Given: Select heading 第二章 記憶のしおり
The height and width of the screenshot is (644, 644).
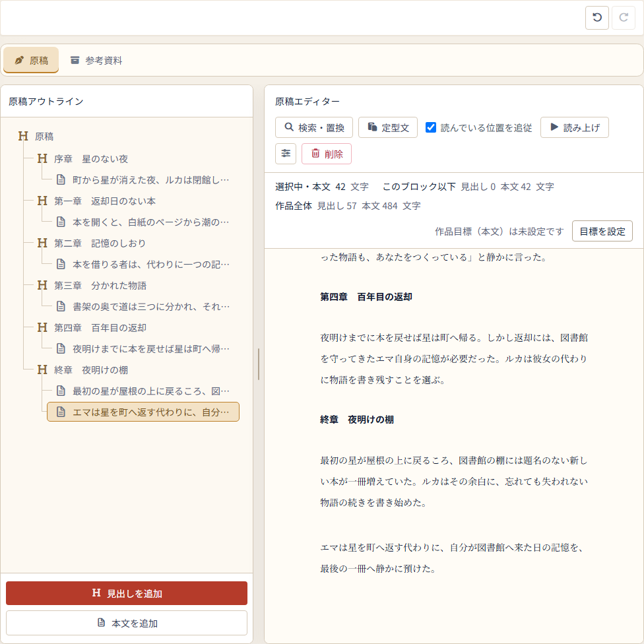Looking at the screenshot, I should point(100,243).
